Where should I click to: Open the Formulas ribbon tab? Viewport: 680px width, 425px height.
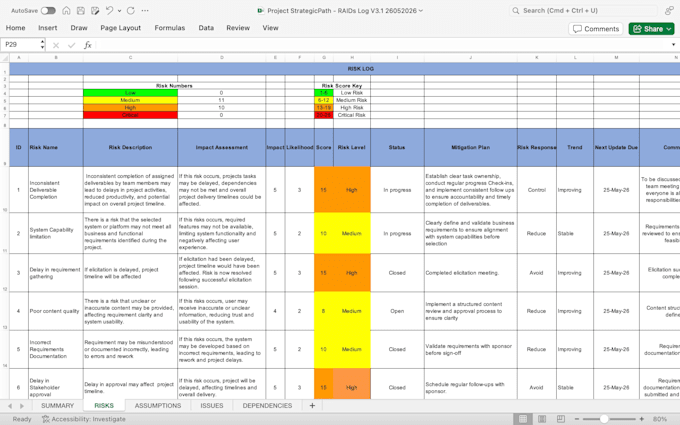click(x=170, y=28)
